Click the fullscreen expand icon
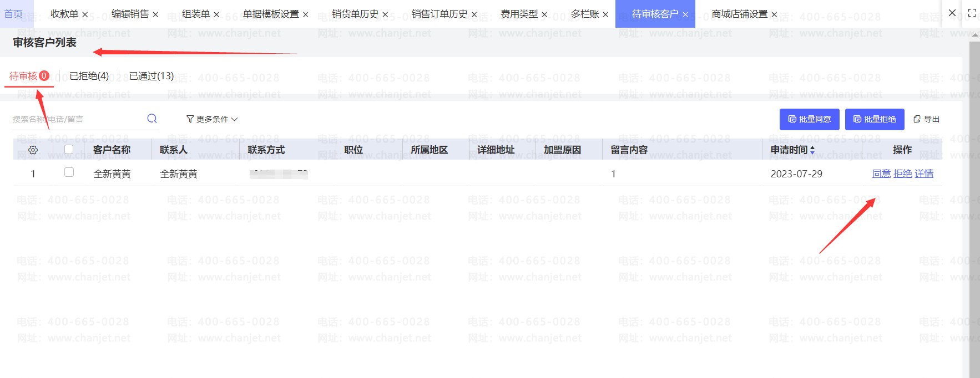 coord(972,13)
